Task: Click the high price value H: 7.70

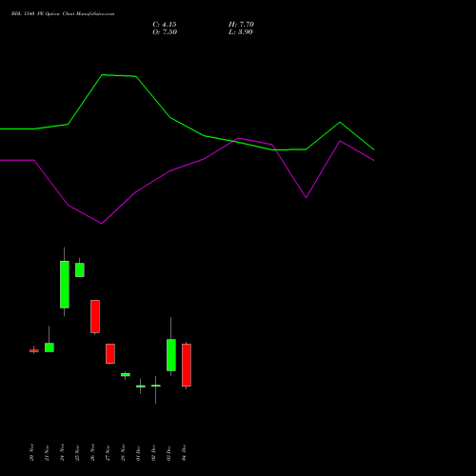Action: tap(241, 25)
